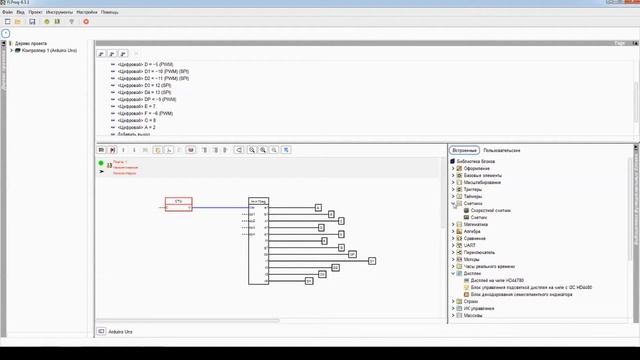
Task: Select the Часы реального времени folder
Action: (489, 267)
